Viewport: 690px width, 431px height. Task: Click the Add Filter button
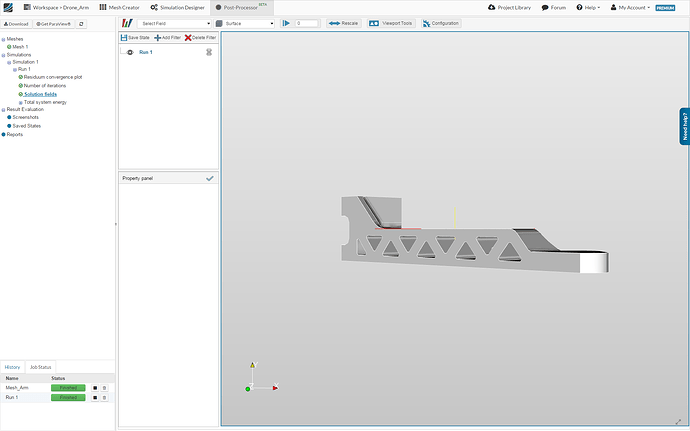(x=167, y=37)
